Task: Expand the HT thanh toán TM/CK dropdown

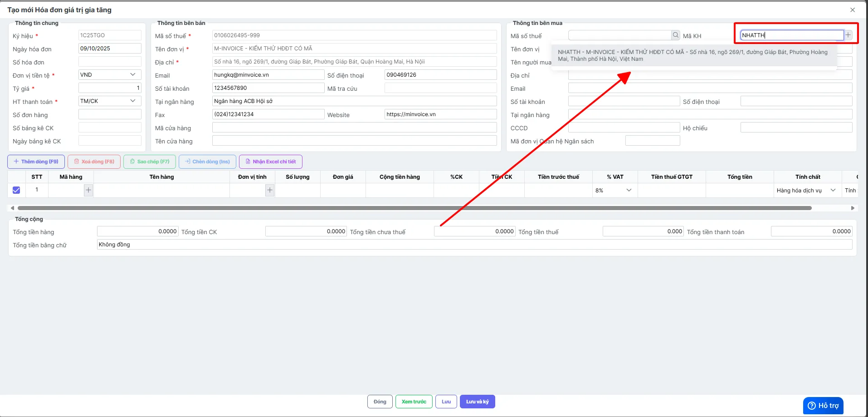Action: pos(110,101)
